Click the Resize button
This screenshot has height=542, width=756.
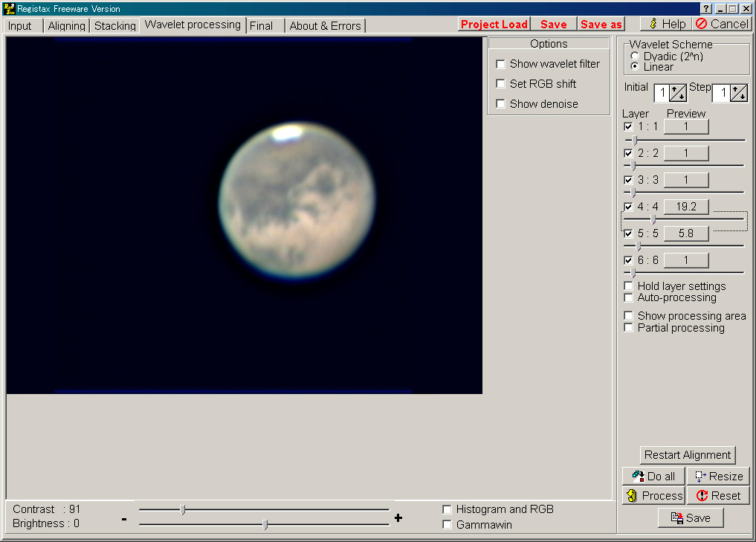[x=717, y=476]
